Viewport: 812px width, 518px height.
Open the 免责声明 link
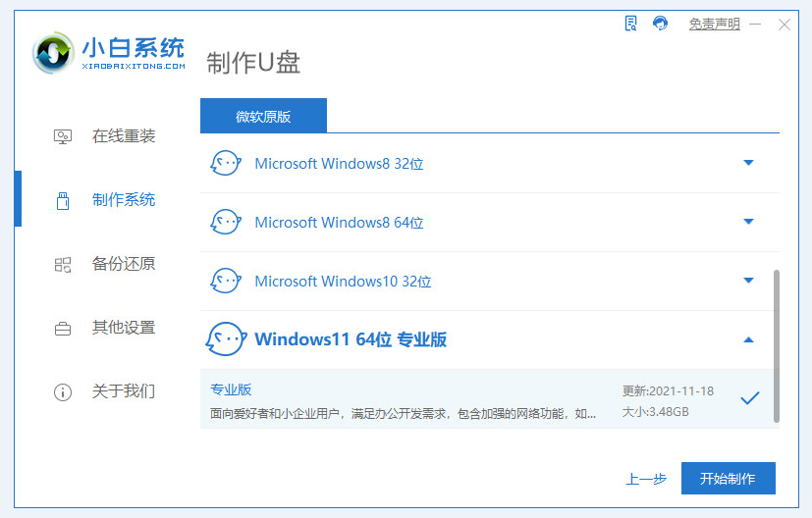pyautogui.click(x=714, y=25)
